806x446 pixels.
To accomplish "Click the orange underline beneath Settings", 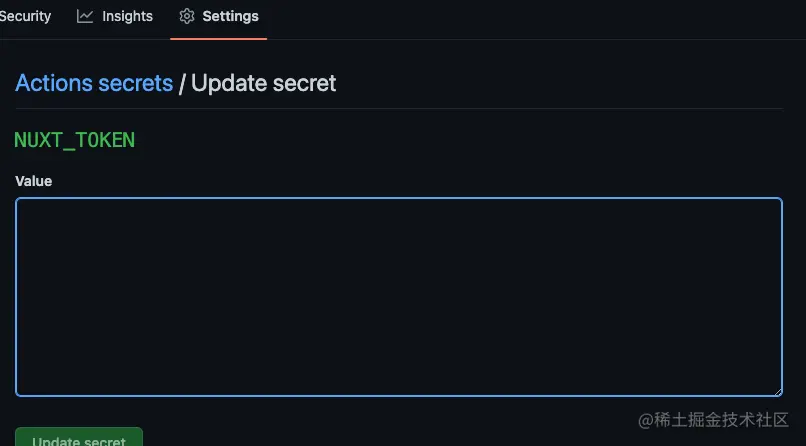I will (218, 39).
